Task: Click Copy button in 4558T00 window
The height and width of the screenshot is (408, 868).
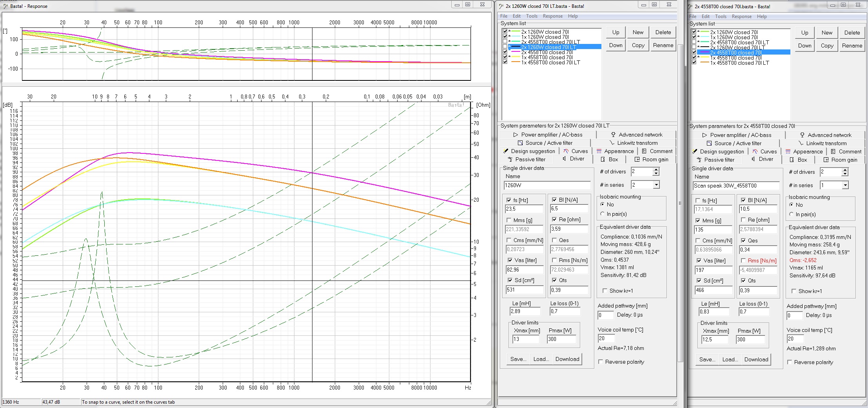Action: click(827, 46)
